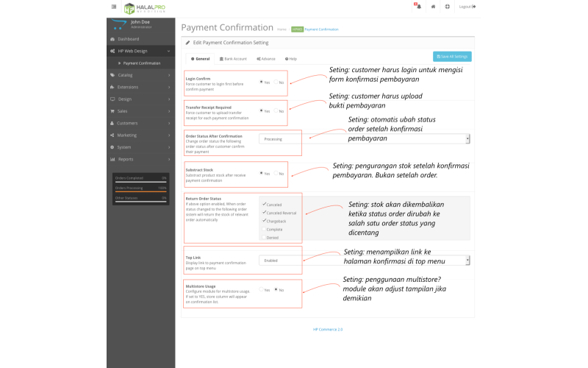The height and width of the screenshot is (368, 588).
Task: Click the Extensions puzzle icon
Action: (x=112, y=87)
